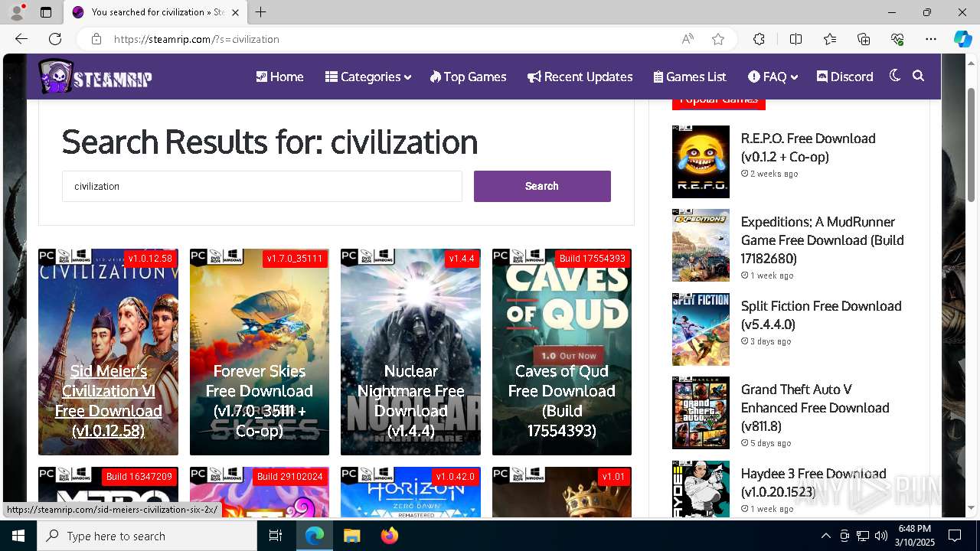Open the Expeditions MudRunner thumbnail
980x551 pixels.
701,246
